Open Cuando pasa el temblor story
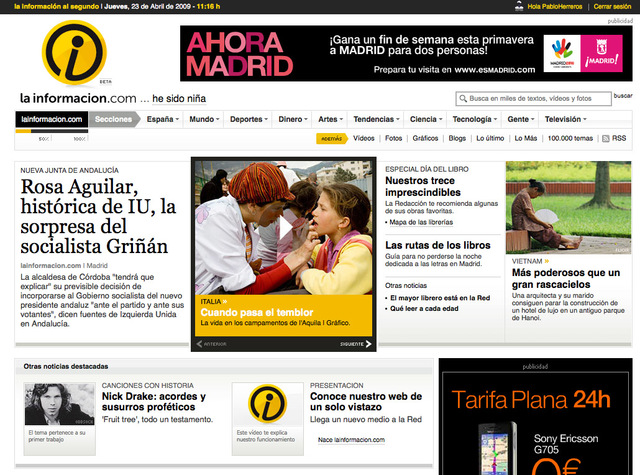Viewport: 640px width, 475px height. coord(257,313)
